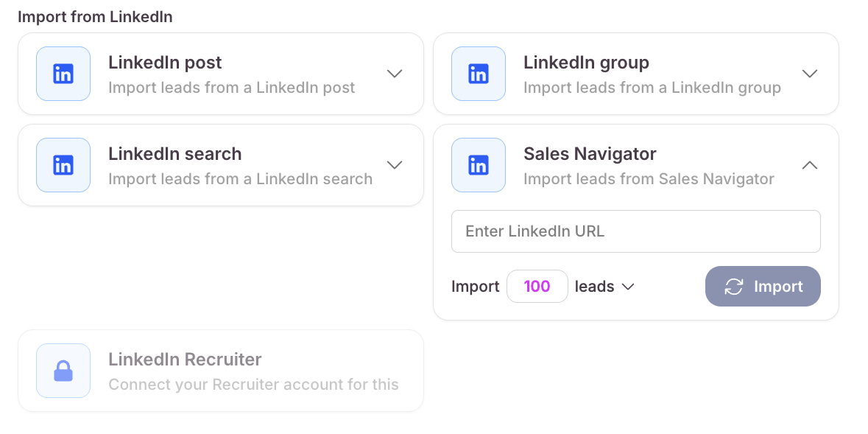Click 'Import leads from a LinkedIn post' description
The height and width of the screenshot is (434, 868).
click(x=231, y=88)
